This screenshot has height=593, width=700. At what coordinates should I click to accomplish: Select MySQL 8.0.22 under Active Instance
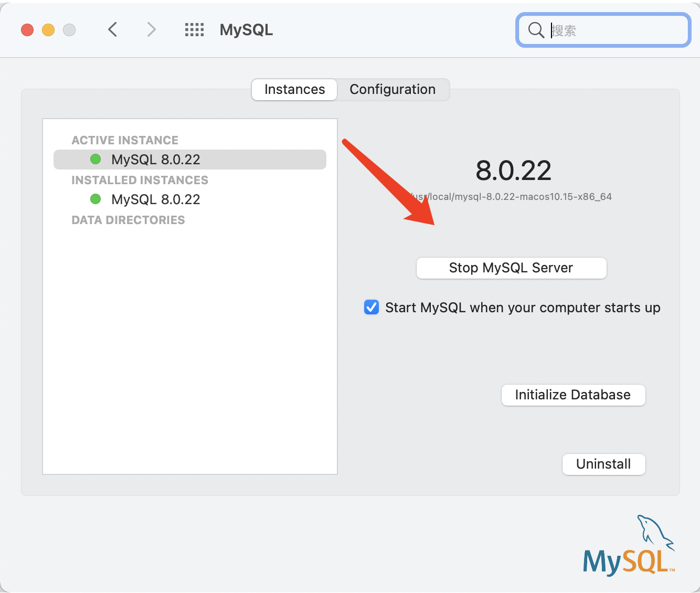pos(155,159)
